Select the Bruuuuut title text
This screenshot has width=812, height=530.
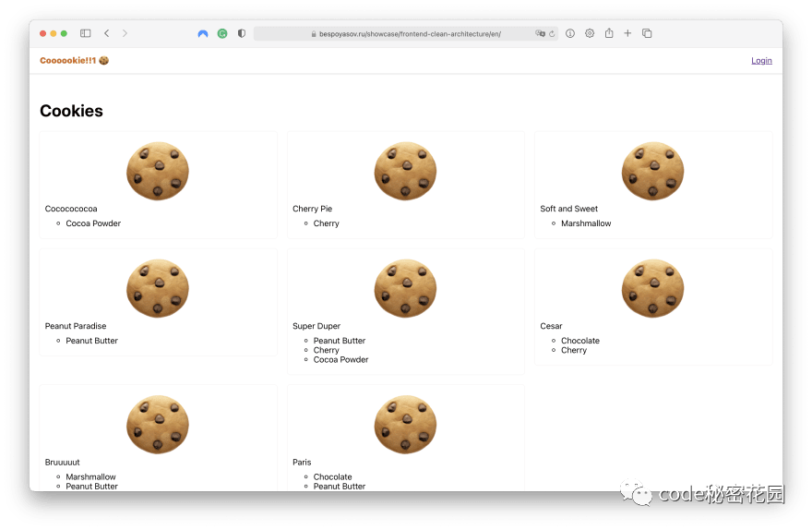point(62,462)
